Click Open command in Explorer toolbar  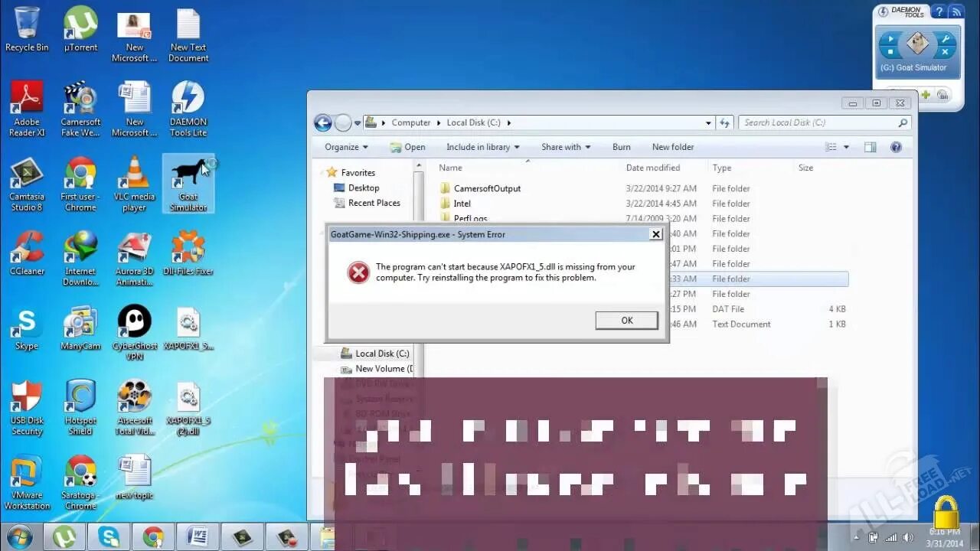(x=407, y=146)
